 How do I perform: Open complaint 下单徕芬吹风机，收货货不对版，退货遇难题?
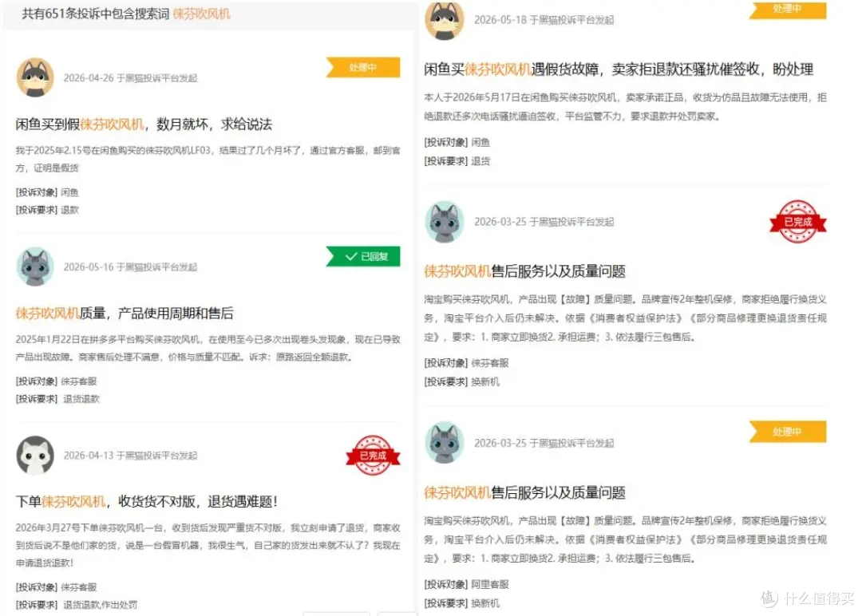146,501
